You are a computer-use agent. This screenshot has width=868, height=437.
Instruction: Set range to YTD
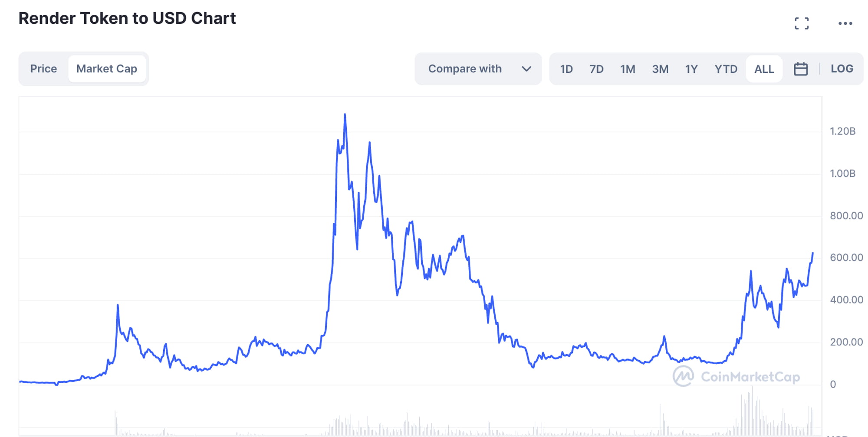726,69
